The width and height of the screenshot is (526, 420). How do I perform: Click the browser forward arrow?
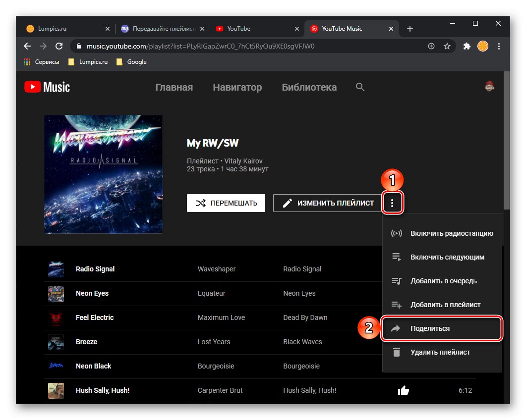point(43,46)
